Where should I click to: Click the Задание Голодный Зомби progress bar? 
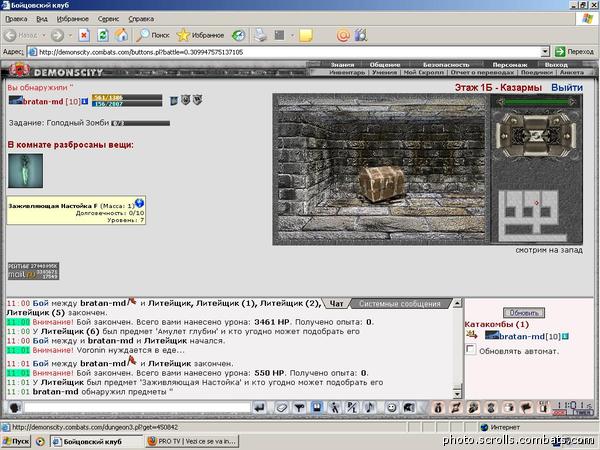coord(140,123)
